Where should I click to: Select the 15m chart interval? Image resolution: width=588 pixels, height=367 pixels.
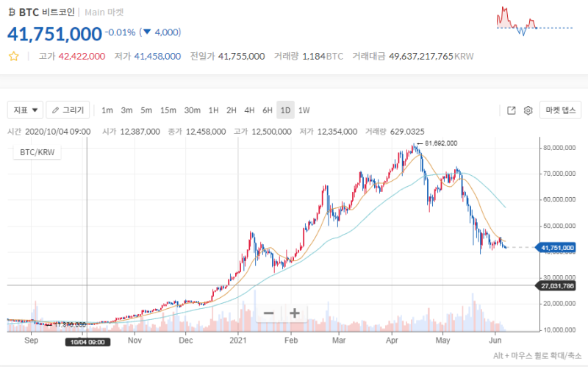(x=168, y=110)
